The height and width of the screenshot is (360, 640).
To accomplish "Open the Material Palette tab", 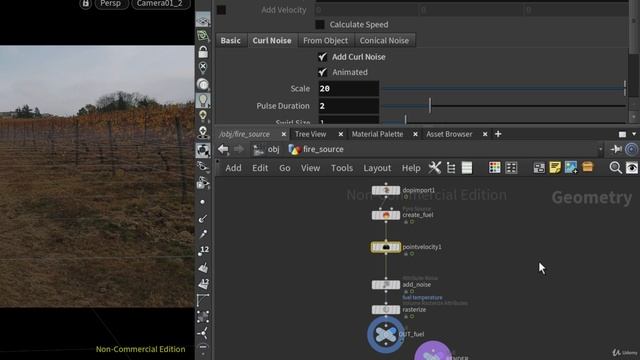I will (377, 134).
